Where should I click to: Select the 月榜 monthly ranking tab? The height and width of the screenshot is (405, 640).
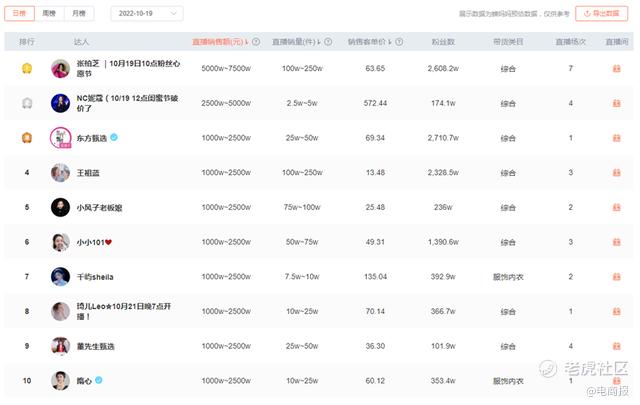tap(78, 14)
